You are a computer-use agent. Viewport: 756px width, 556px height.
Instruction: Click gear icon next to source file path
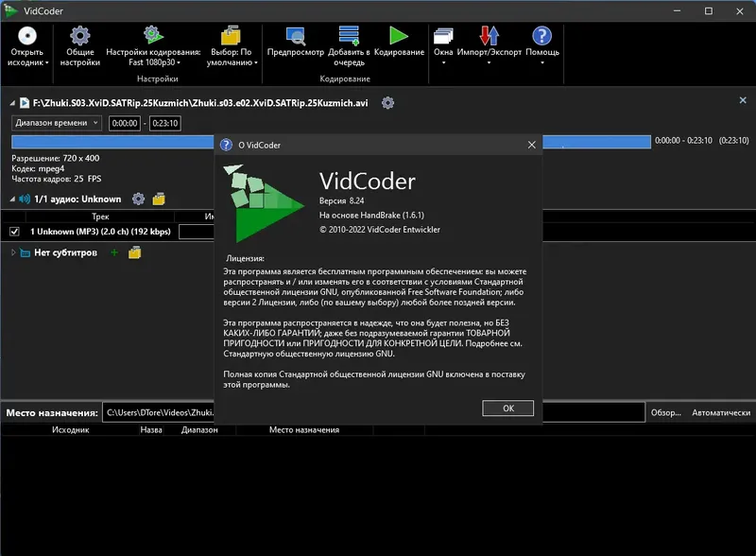(387, 103)
